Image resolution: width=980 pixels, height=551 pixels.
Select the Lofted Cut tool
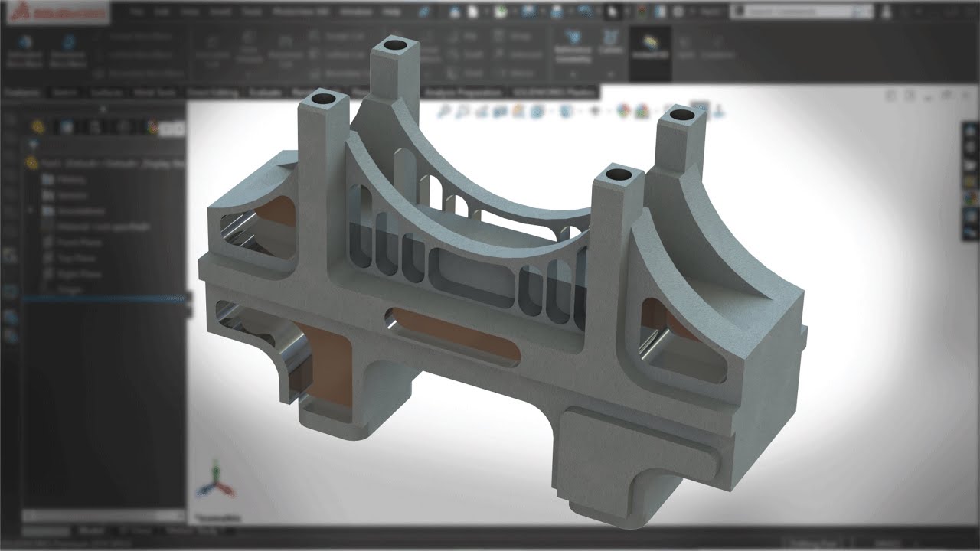pyautogui.click(x=335, y=54)
